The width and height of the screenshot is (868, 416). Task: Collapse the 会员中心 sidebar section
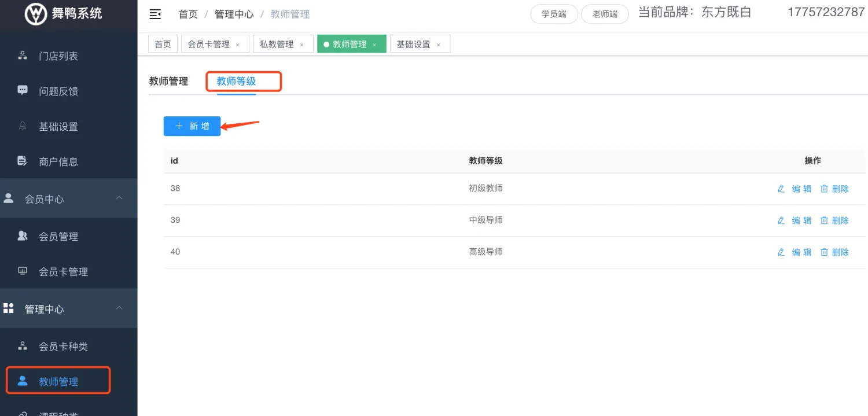click(119, 198)
